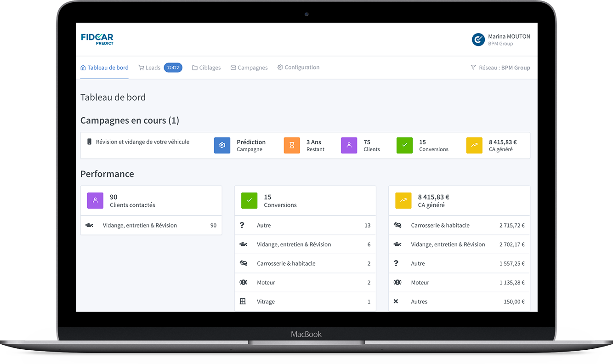The image size is (613, 364).
Task: Select Carrosserie & habitacle row showing 2 715,72 €
Action: coord(459,226)
